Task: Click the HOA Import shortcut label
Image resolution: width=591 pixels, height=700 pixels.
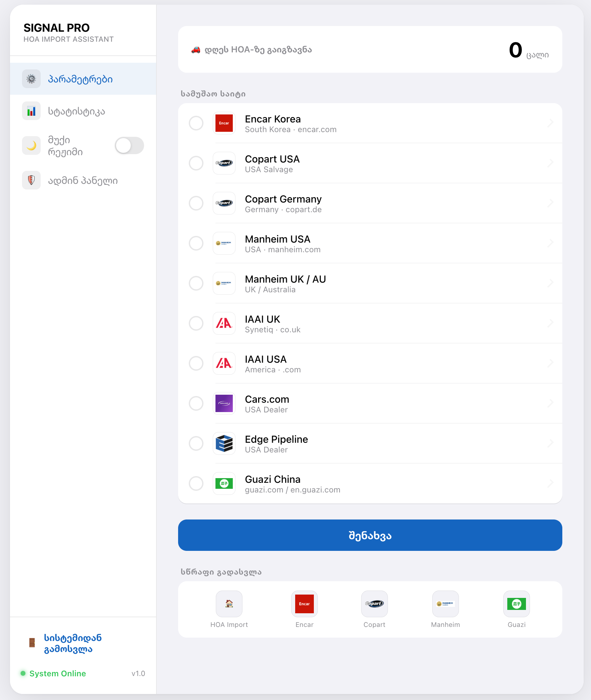Action: 229,625
